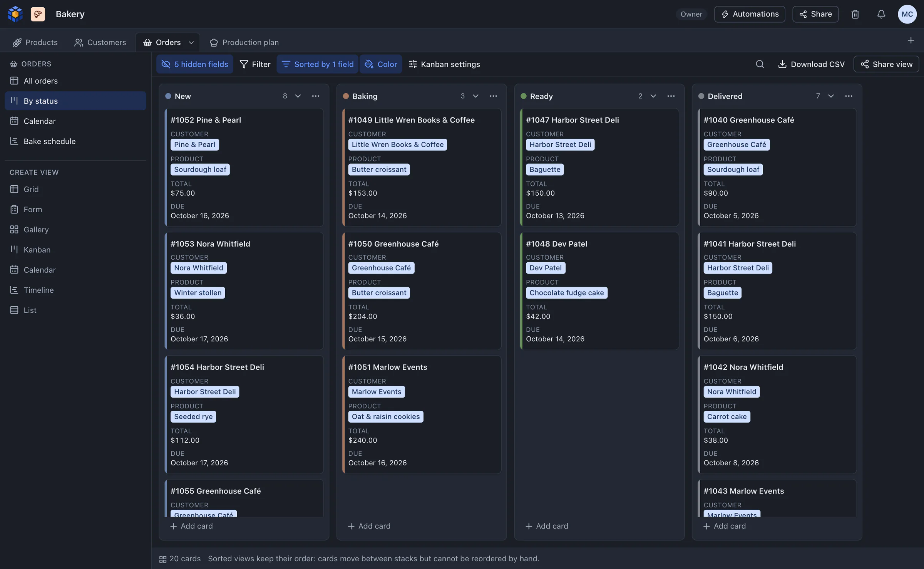Image resolution: width=924 pixels, height=569 pixels.
Task: Open the New stack more options
Action: point(316,96)
